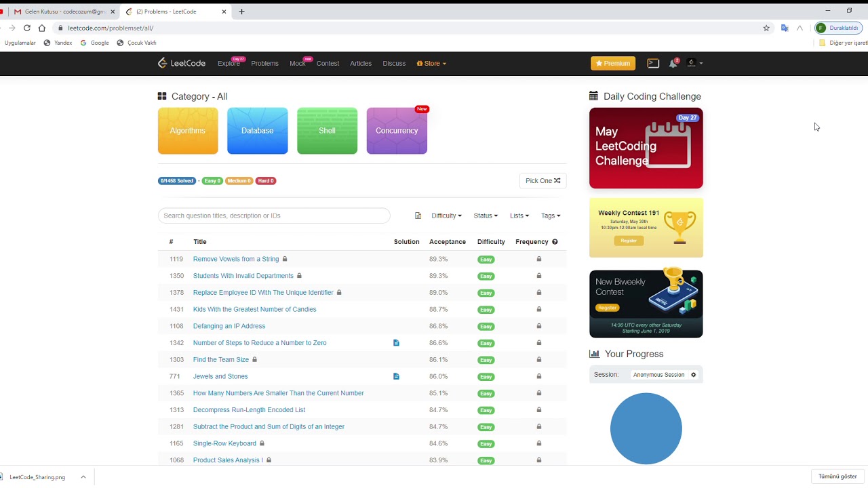Click the Anonymous Session label
Image resolution: width=868 pixels, height=488 pixels.
click(658, 375)
